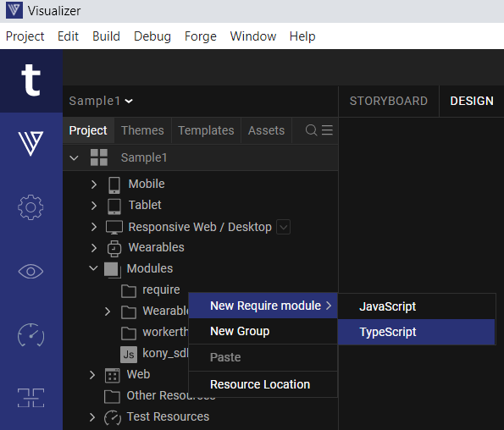The height and width of the screenshot is (430, 504).
Task: Expand the Tablet node
Action: tap(93, 206)
